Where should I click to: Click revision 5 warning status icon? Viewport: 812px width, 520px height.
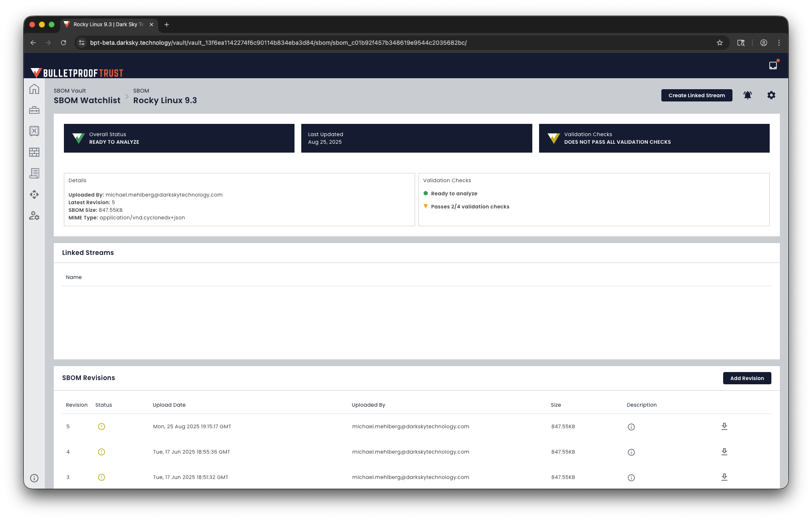click(102, 427)
